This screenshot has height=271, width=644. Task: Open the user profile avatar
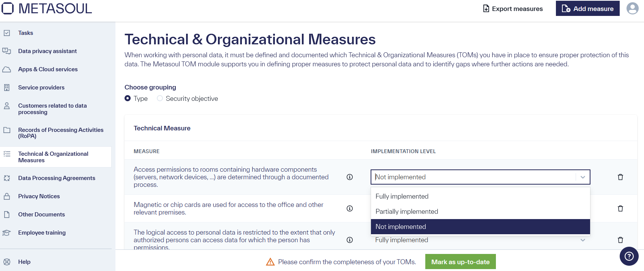(632, 8)
